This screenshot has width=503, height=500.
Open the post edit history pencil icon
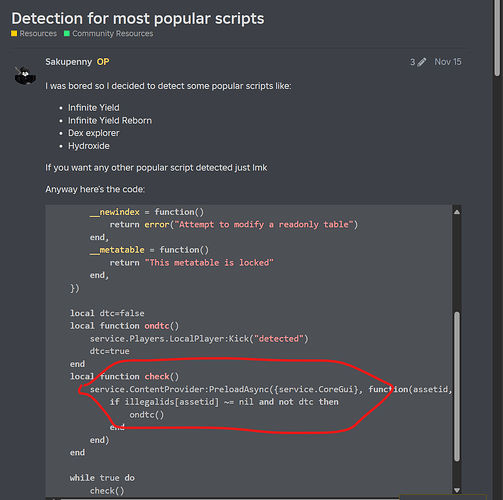422,62
